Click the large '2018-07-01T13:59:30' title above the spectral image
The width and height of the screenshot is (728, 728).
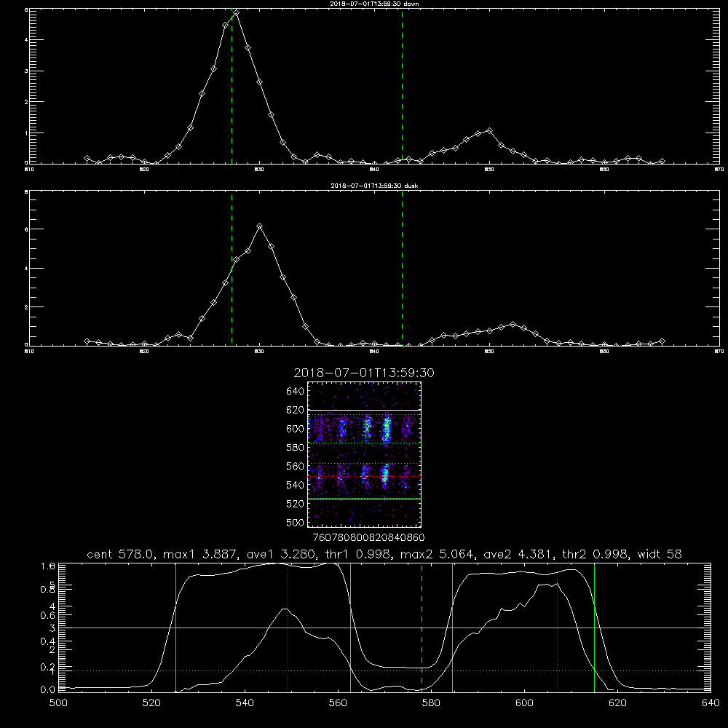tap(364, 373)
